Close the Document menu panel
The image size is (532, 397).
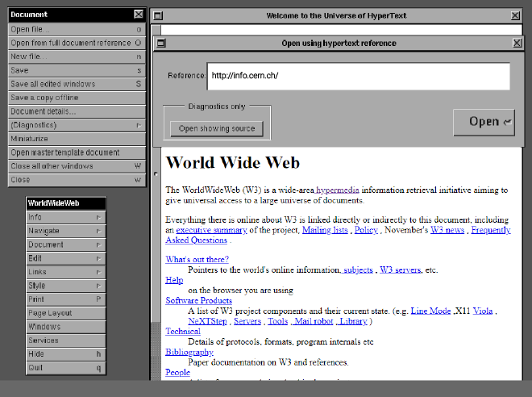[x=139, y=15]
